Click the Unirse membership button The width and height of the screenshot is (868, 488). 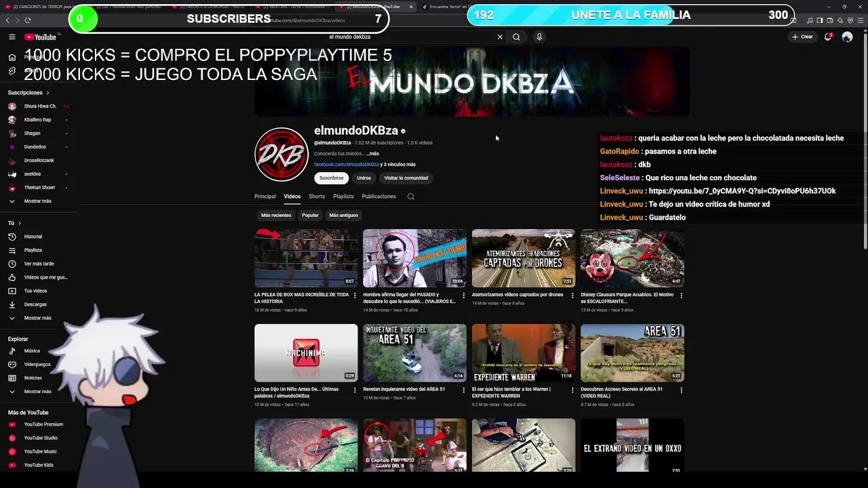364,178
